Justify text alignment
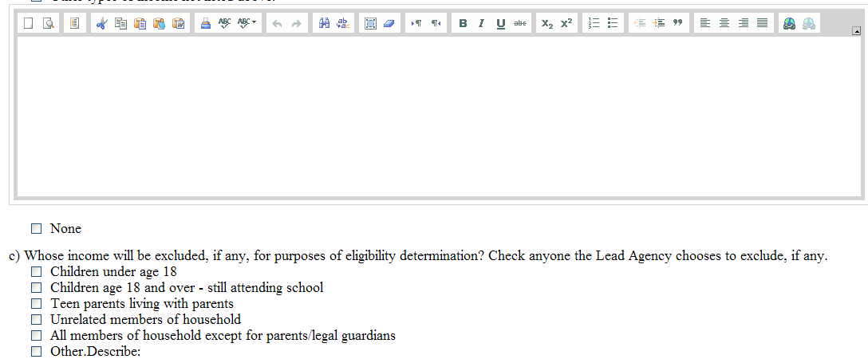 tap(762, 23)
